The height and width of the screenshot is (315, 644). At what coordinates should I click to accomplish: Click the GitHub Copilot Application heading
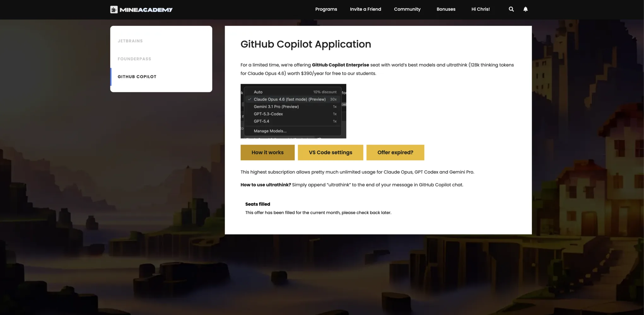coord(306,44)
